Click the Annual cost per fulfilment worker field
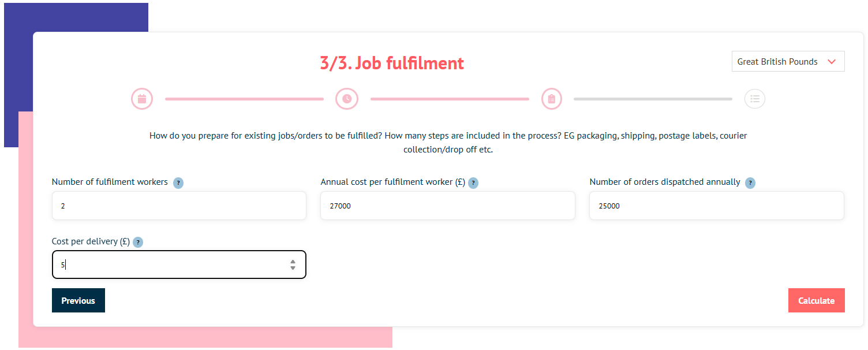868x350 pixels. click(x=448, y=206)
